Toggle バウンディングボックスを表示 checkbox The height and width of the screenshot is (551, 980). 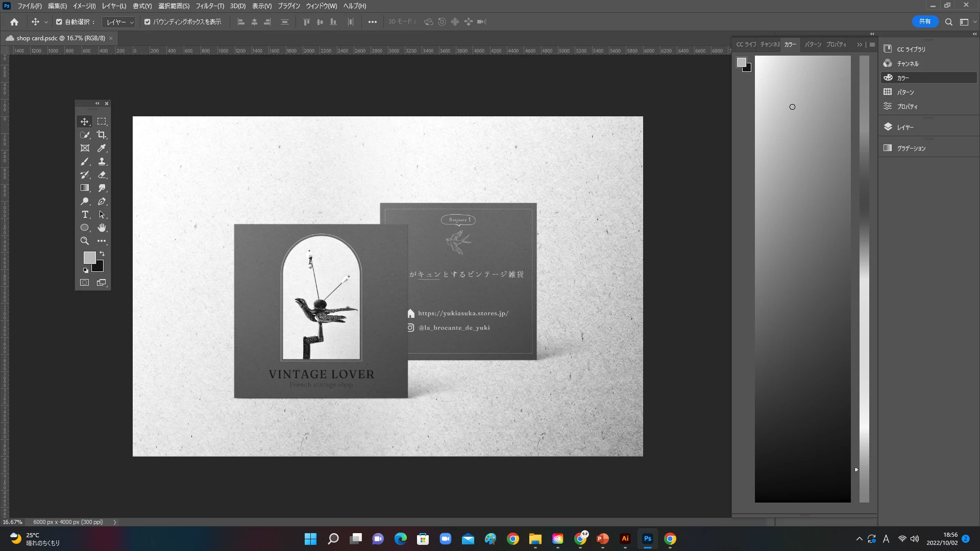click(x=148, y=22)
